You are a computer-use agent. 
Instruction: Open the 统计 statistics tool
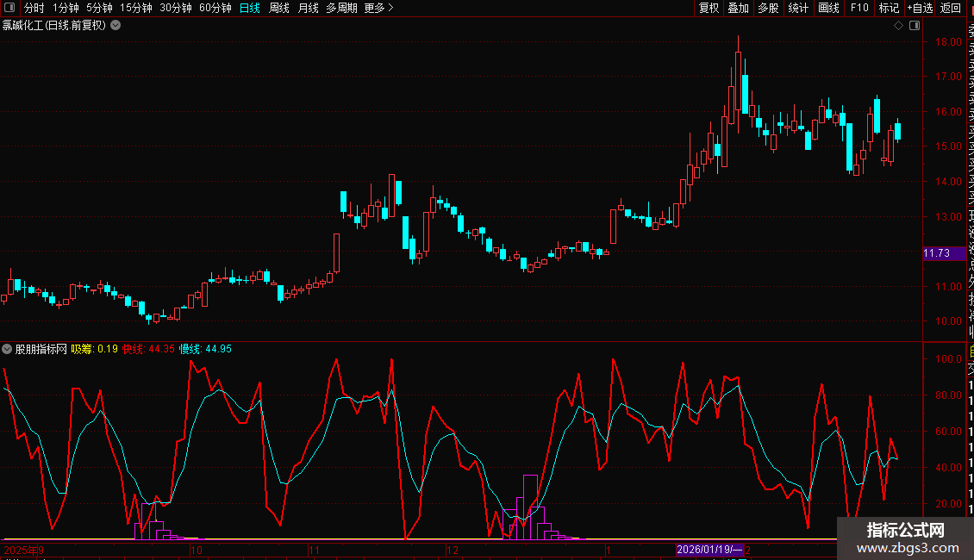(x=798, y=8)
